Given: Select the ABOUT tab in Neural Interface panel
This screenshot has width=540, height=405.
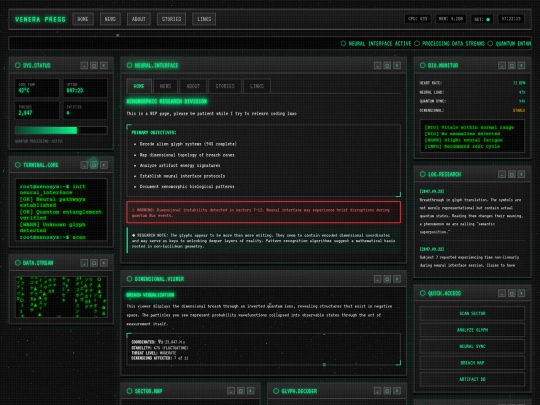Looking at the screenshot, I should click(x=193, y=86).
